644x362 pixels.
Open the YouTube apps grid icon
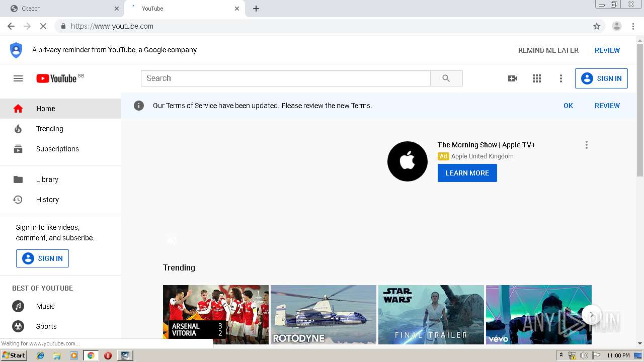[537, 78]
